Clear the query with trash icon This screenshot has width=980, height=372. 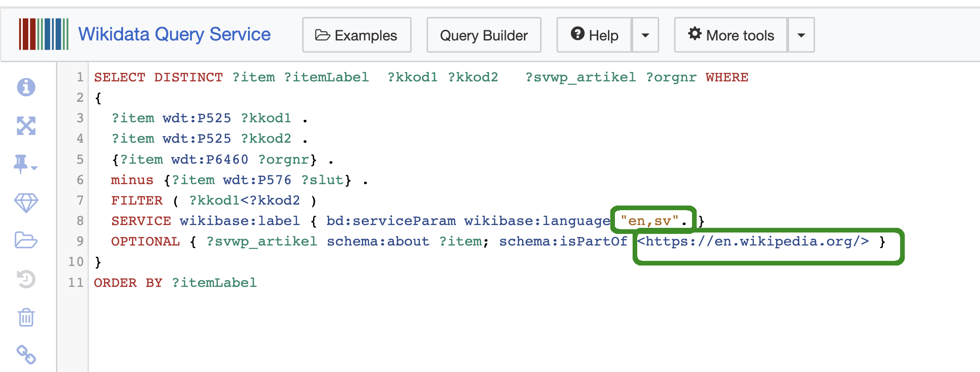26,318
